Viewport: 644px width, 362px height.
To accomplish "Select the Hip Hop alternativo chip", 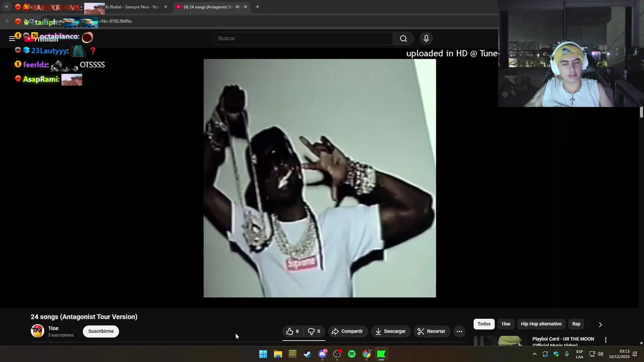I will click(541, 324).
